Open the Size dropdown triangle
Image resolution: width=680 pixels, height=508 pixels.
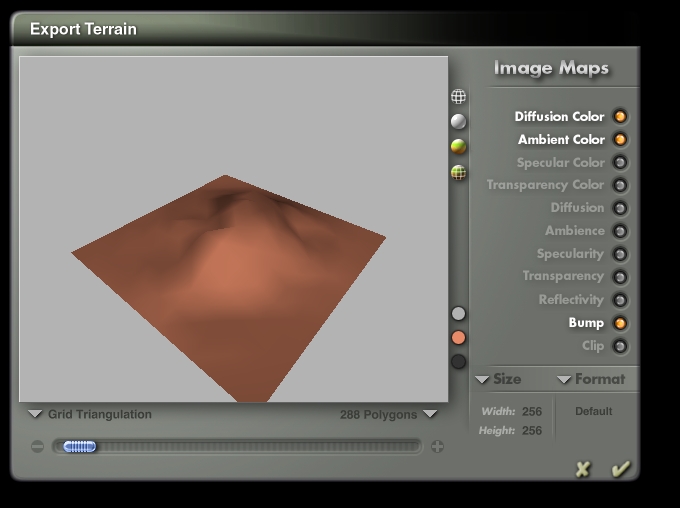[x=482, y=380]
